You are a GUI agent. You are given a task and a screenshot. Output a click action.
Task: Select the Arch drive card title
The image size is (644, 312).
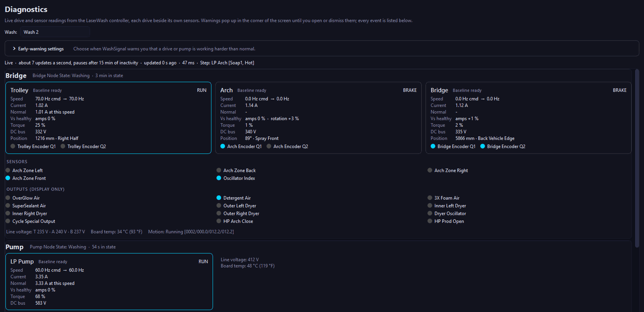[226, 90]
